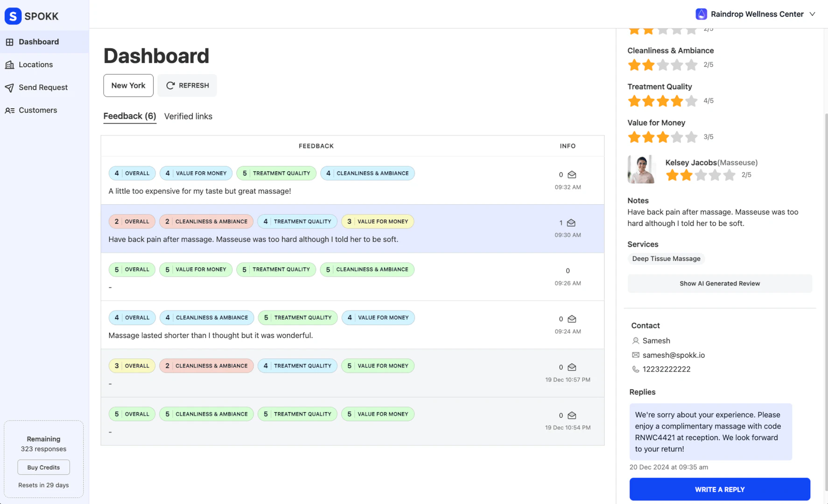This screenshot has width=828, height=504.
Task: Click Refresh to reload feedback
Action: [187, 85]
